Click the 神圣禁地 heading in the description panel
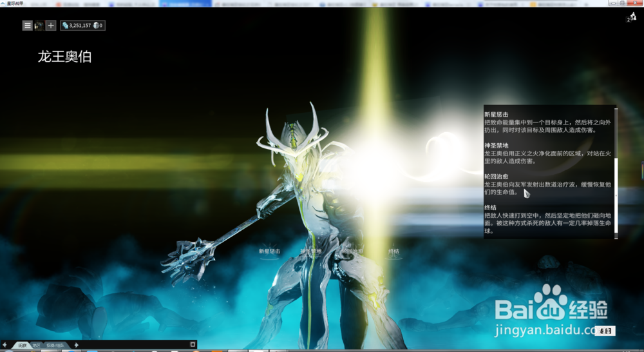 coord(496,146)
